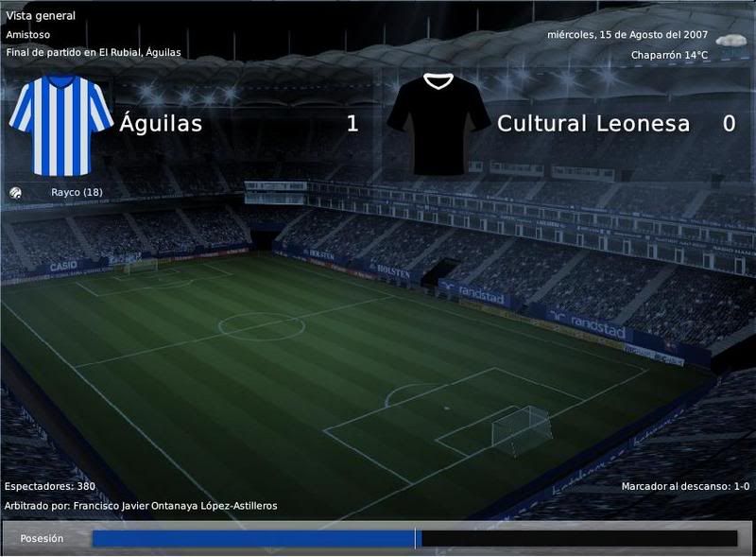Viewport: 756px width, 557px height.
Task: Click the Amistoso competition label
Action: pyautogui.click(x=27, y=35)
